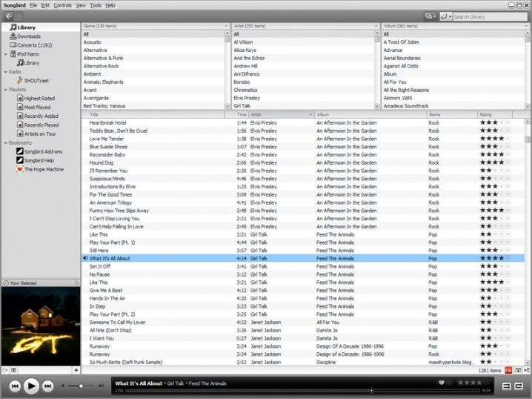The image size is (532, 399).
Task: Go to the previous track
Action: coord(14,386)
